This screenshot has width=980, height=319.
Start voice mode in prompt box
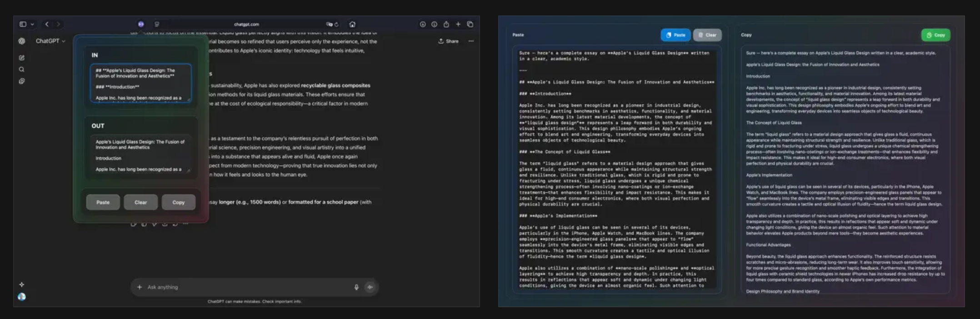pos(370,287)
